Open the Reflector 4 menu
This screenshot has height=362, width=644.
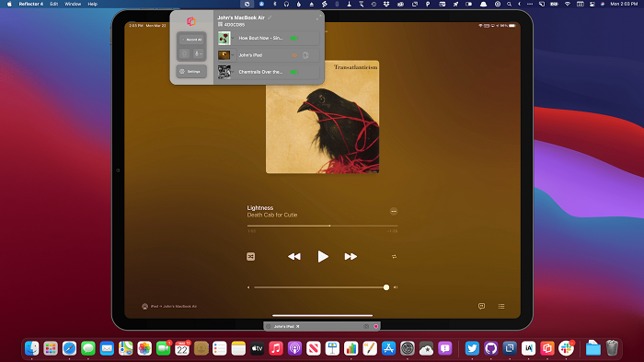(30, 4)
